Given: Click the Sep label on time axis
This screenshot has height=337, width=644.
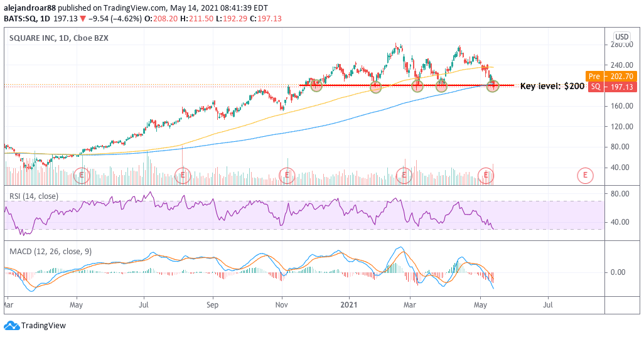Looking at the screenshot, I should coord(212,304).
